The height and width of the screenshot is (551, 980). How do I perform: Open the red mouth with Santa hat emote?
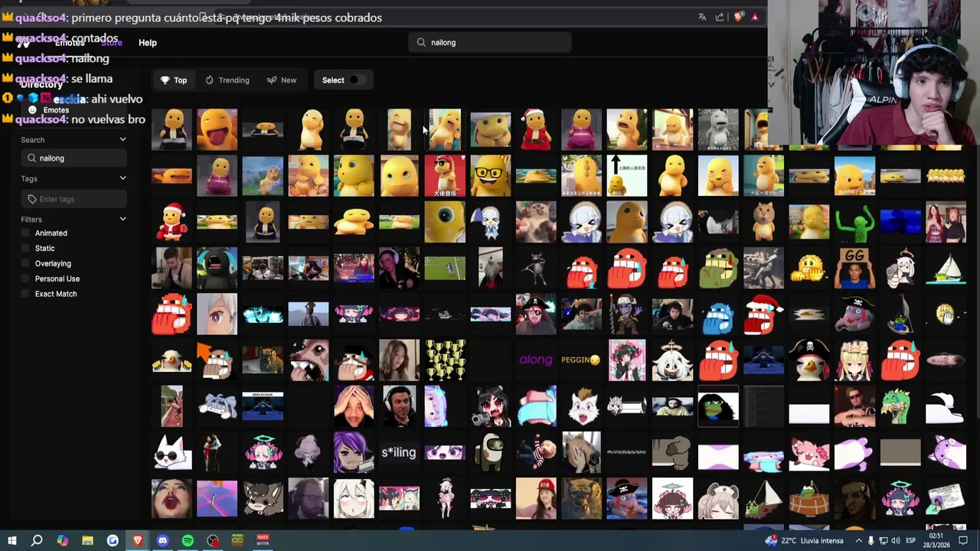pos(763,314)
